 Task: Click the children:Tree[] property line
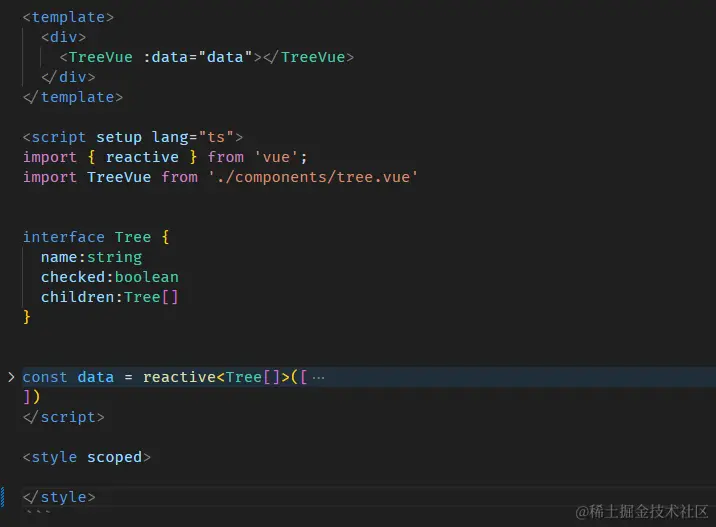110,297
